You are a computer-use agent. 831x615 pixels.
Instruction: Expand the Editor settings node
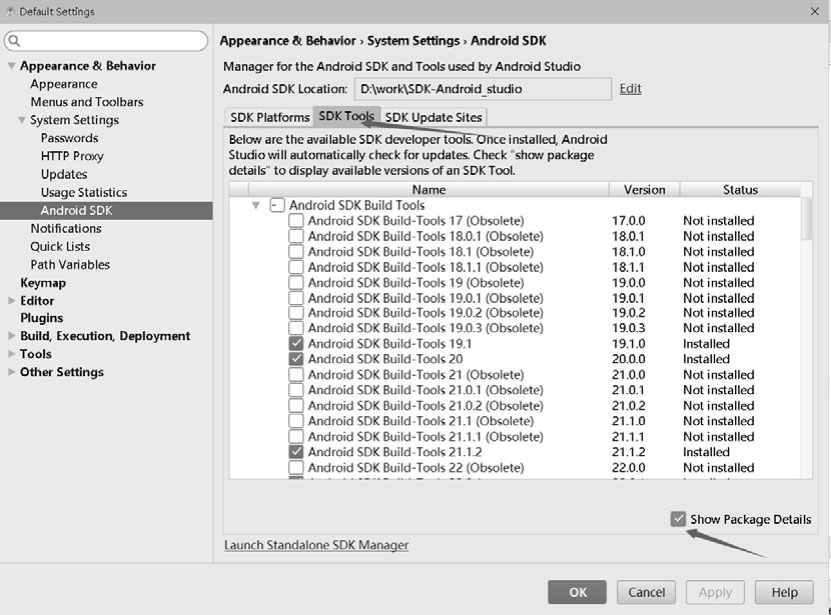[11, 301]
